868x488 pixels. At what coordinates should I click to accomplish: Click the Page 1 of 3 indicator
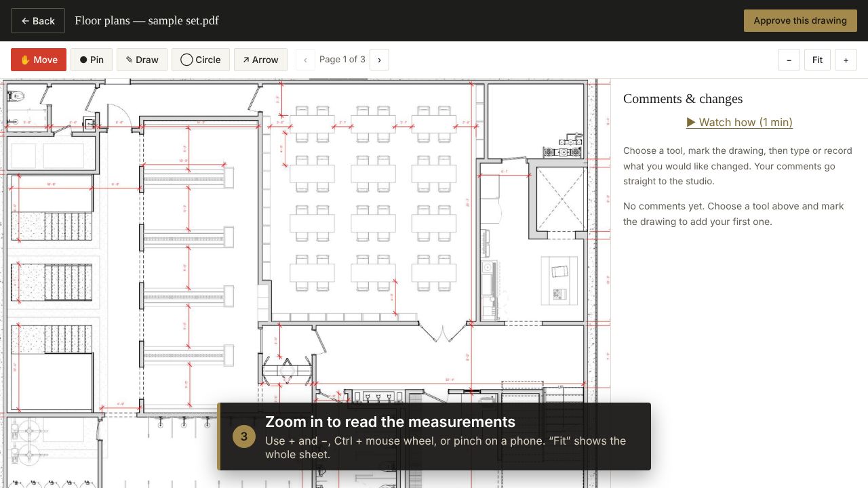(342, 60)
